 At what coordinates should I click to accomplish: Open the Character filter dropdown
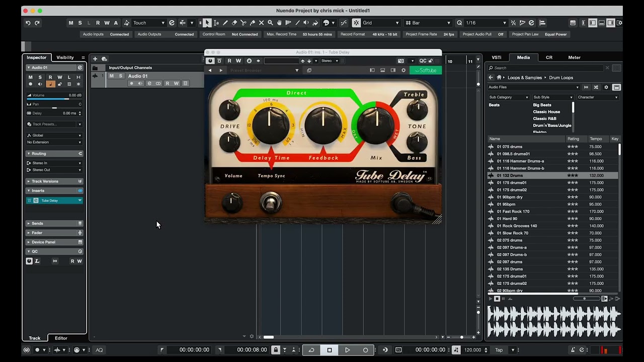click(598, 97)
